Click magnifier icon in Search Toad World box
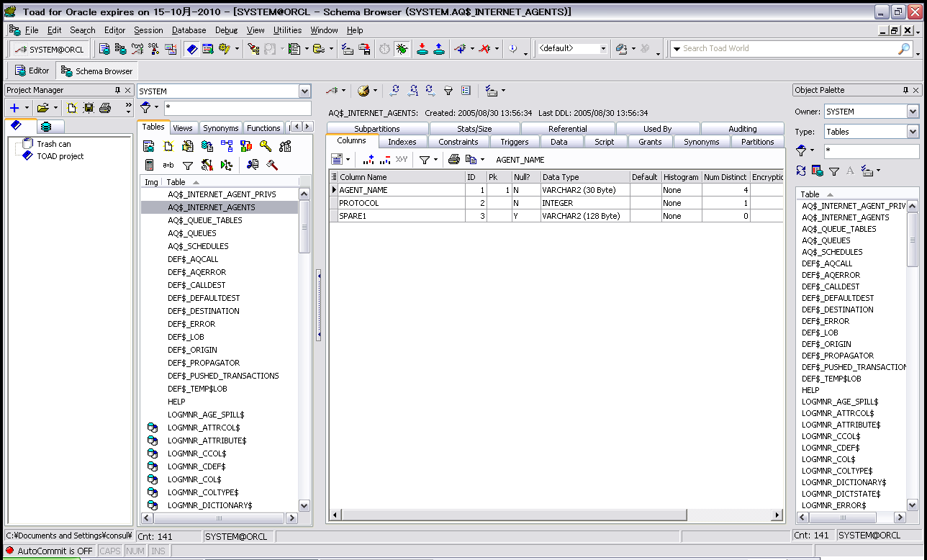The image size is (927, 560). 904,49
